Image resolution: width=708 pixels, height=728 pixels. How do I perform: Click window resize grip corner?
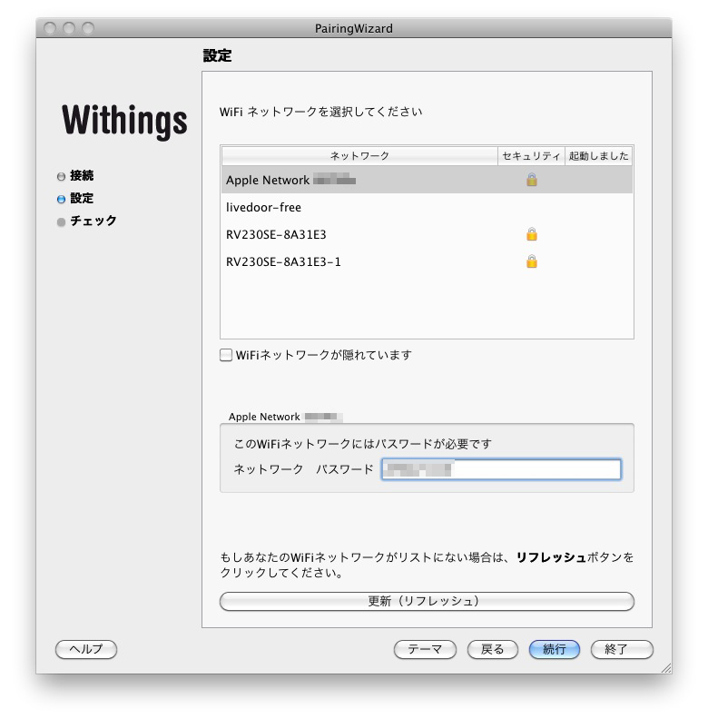tap(666, 668)
